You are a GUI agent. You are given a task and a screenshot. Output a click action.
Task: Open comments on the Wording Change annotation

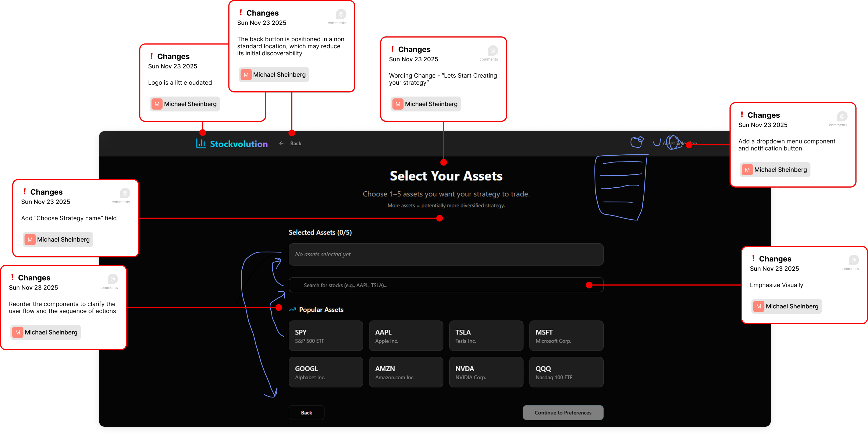pos(493,51)
